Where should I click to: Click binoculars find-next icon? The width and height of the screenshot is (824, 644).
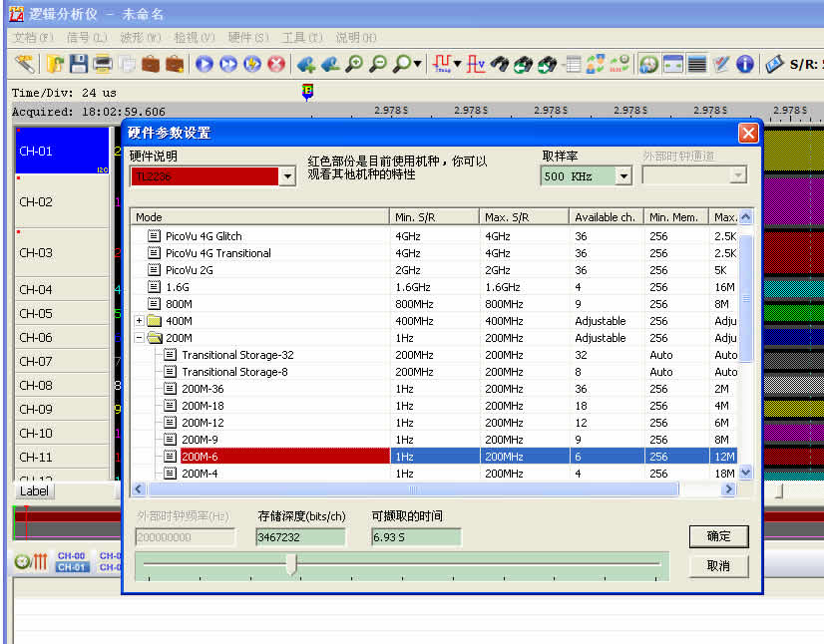548,64
